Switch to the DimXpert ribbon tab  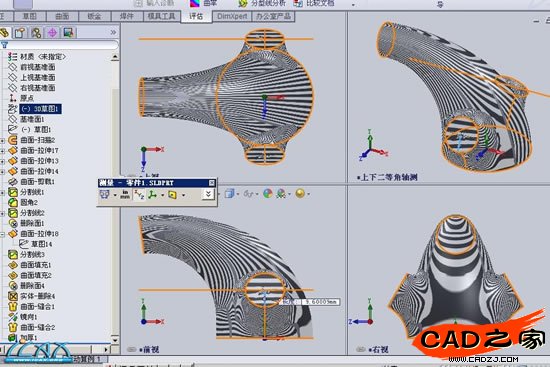[x=232, y=16]
